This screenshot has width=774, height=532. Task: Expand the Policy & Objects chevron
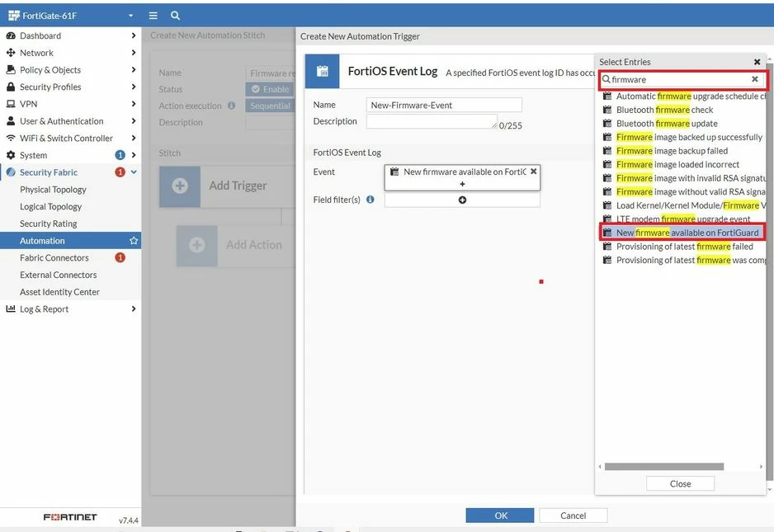click(x=134, y=69)
